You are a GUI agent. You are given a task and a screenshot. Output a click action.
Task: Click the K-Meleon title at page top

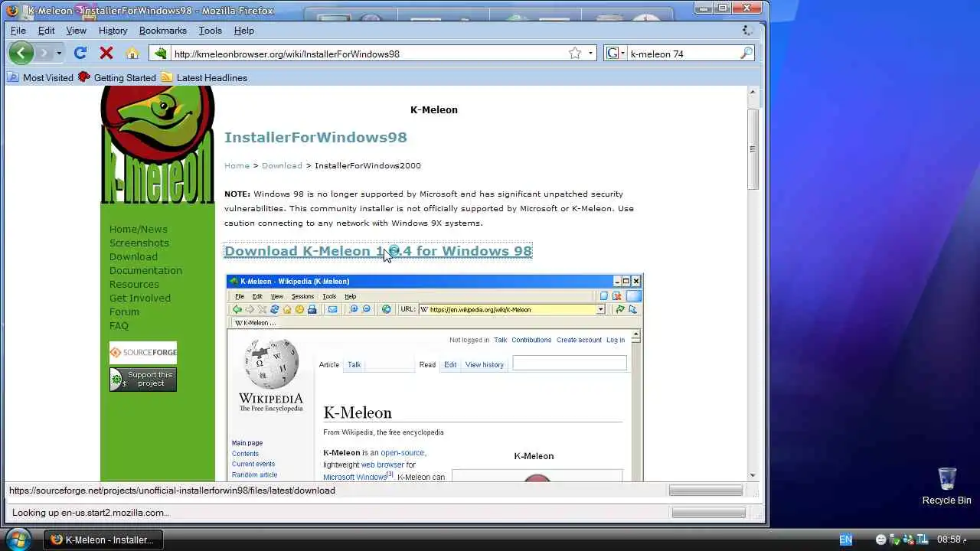coord(434,109)
